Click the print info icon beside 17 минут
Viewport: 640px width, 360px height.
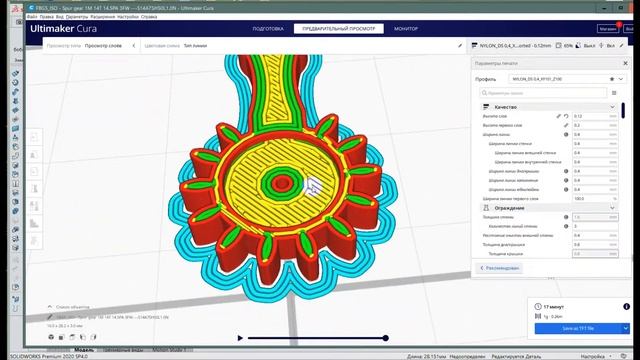click(x=626, y=307)
